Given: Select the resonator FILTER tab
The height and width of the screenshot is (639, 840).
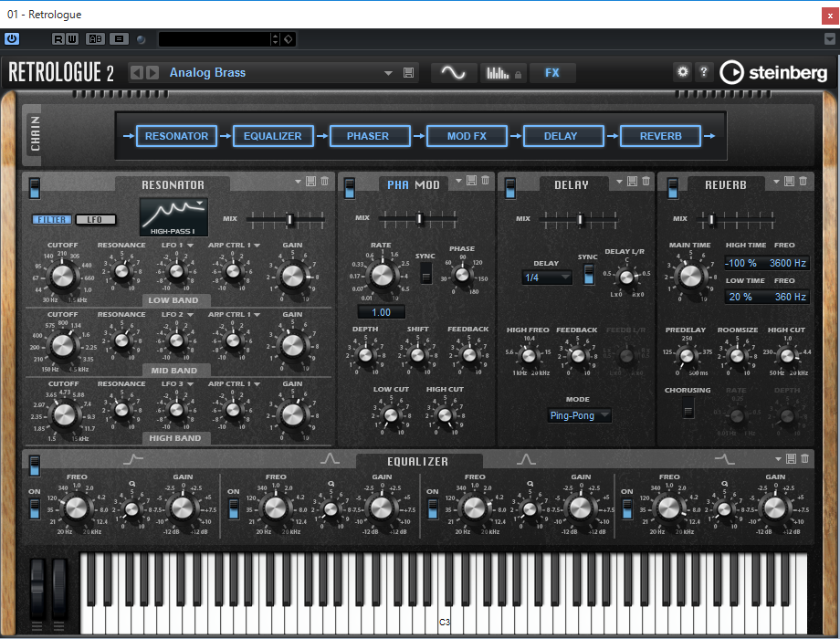Looking at the screenshot, I should coord(51,220).
